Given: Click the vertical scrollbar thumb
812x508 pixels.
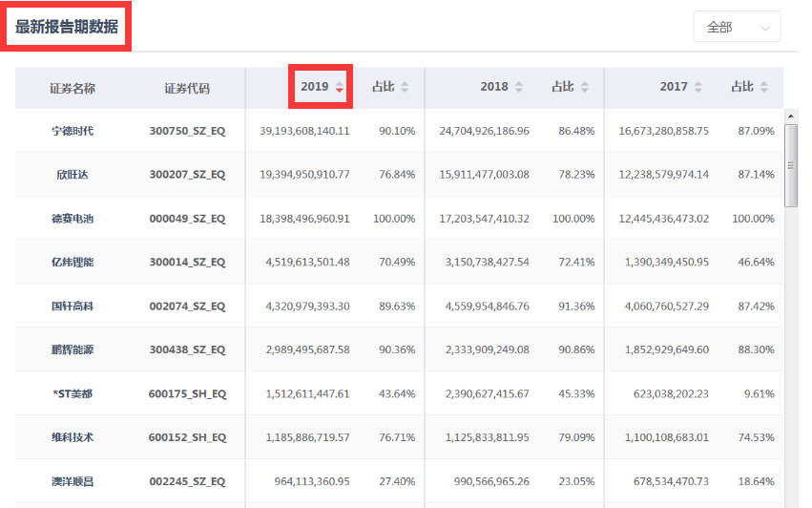Looking at the screenshot, I should [x=791, y=164].
